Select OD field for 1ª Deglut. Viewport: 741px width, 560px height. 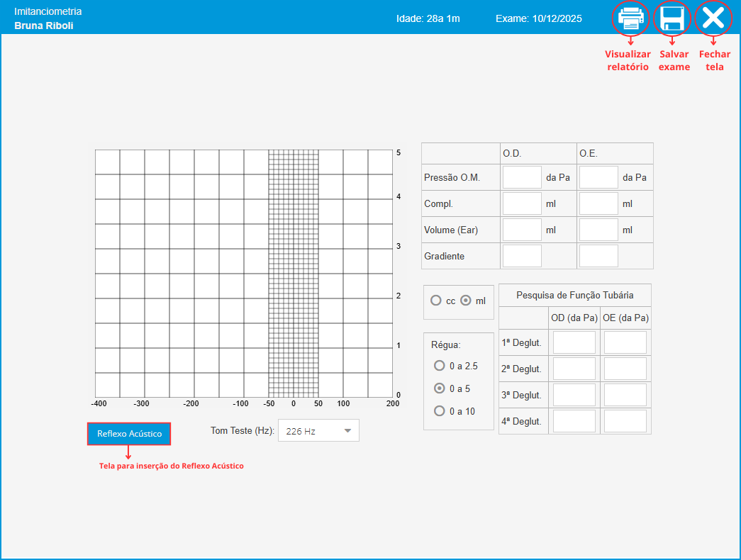coord(574,342)
